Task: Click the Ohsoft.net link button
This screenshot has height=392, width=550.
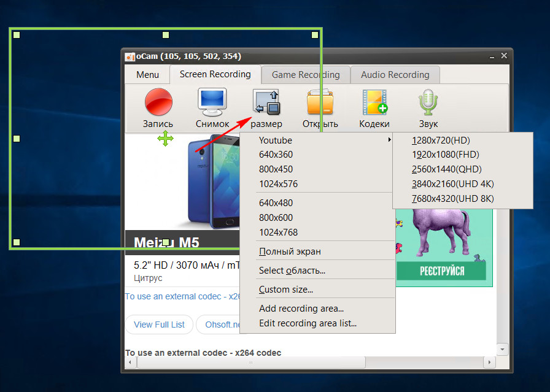Action: coord(218,325)
